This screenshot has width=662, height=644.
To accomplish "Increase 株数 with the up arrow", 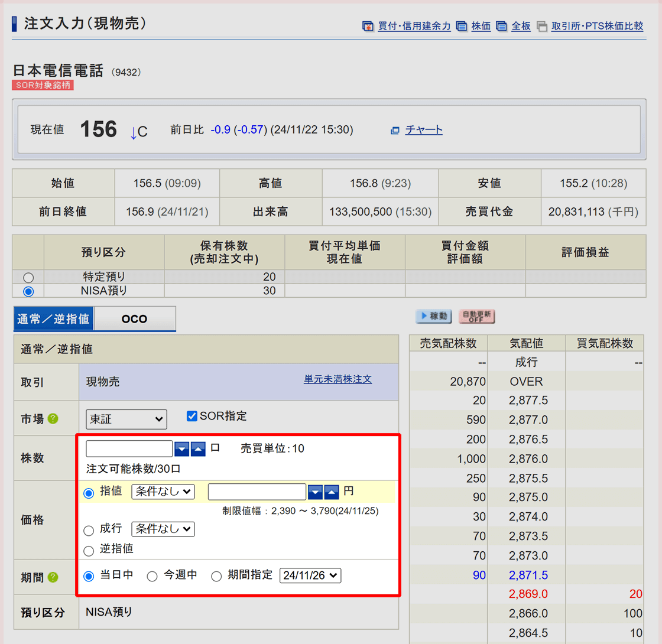I will point(198,449).
